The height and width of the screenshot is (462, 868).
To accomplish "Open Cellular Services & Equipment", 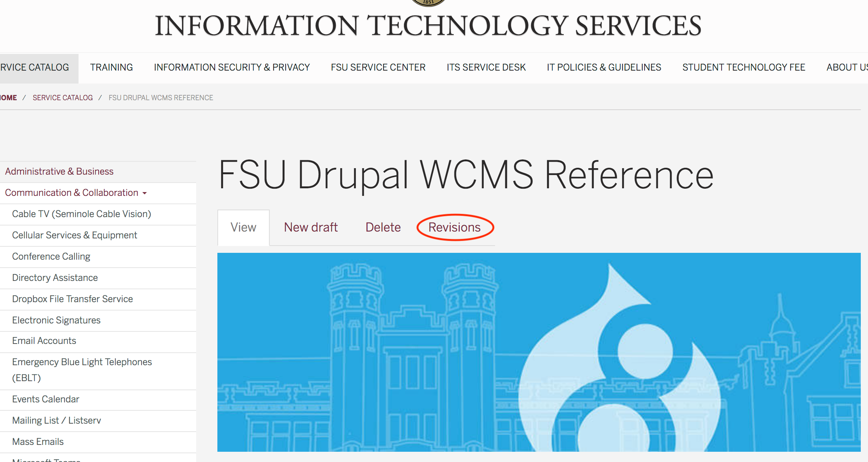I will click(x=74, y=235).
